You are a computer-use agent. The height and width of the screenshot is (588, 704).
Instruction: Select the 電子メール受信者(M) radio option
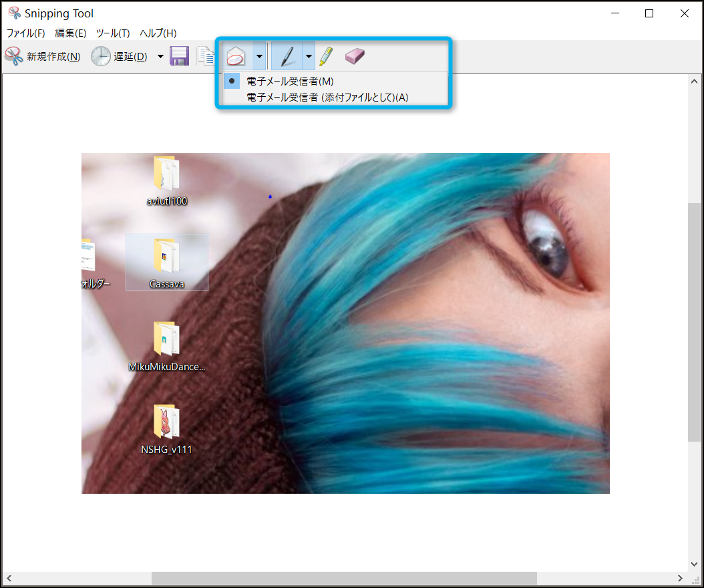click(289, 81)
